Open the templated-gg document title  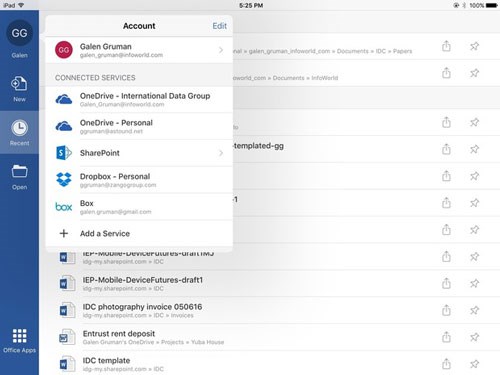click(258, 146)
